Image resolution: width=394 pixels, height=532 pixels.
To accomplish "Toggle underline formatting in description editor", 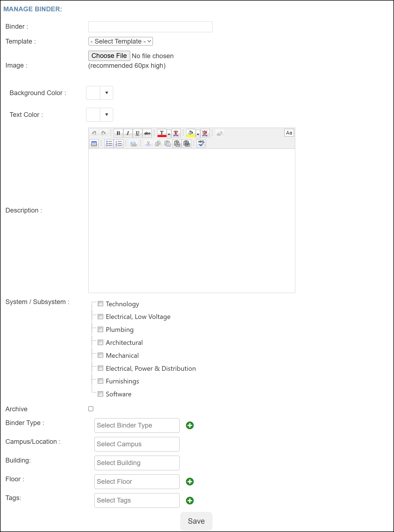I will [137, 133].
